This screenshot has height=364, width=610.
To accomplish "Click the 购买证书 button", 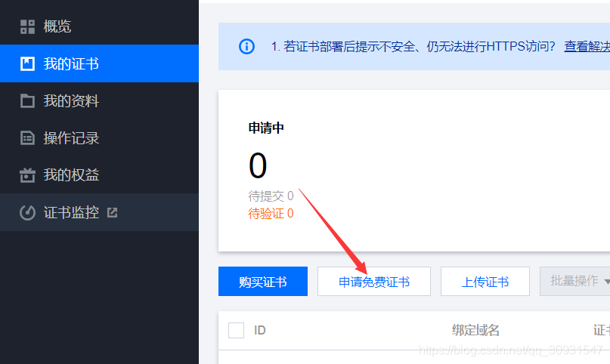I will pos(263,281).
